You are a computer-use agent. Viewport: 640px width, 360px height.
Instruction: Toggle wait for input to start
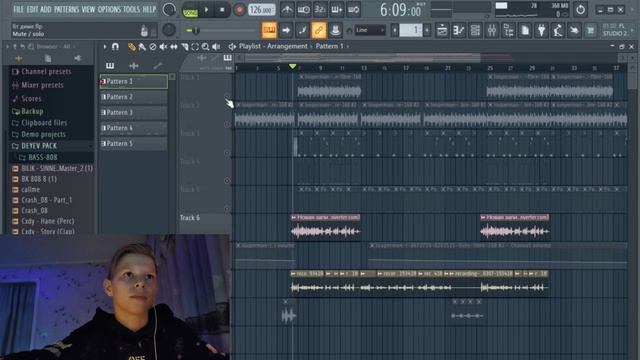[x=304, y=10]
